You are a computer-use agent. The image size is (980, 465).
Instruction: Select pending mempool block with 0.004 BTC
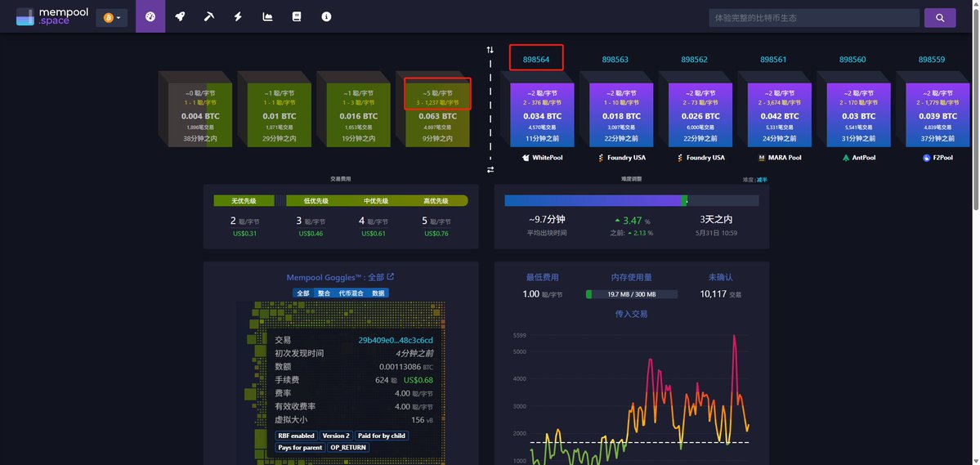[200, 115]
